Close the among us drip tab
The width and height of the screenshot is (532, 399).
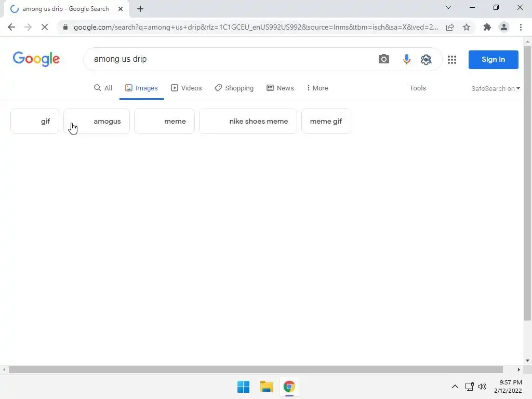[121, 9]
